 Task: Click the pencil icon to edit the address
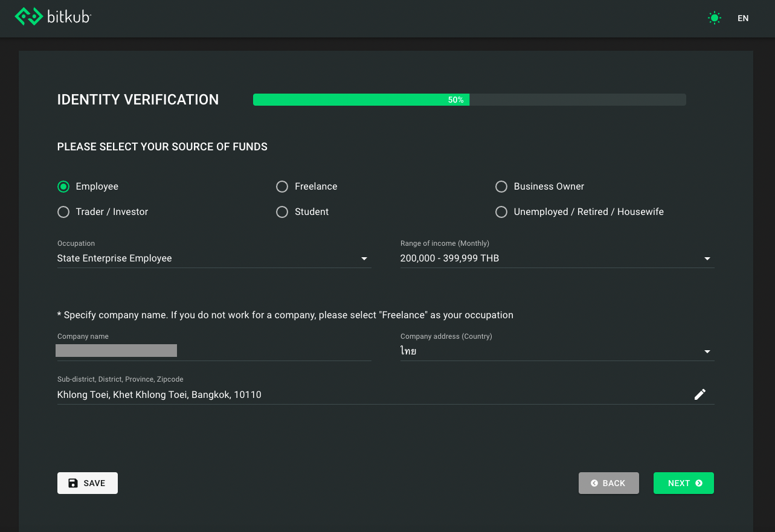pos(700,394)
